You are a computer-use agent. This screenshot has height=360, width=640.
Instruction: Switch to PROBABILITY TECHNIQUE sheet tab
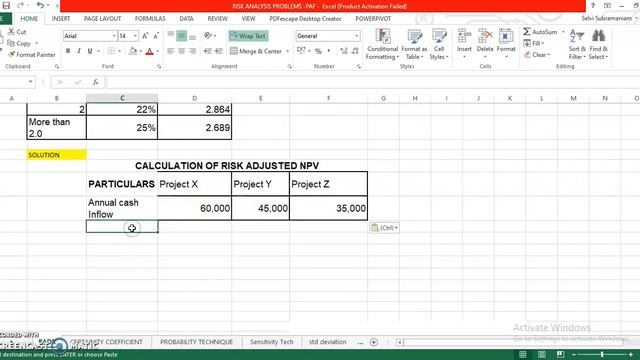click(x=196, y=342)
